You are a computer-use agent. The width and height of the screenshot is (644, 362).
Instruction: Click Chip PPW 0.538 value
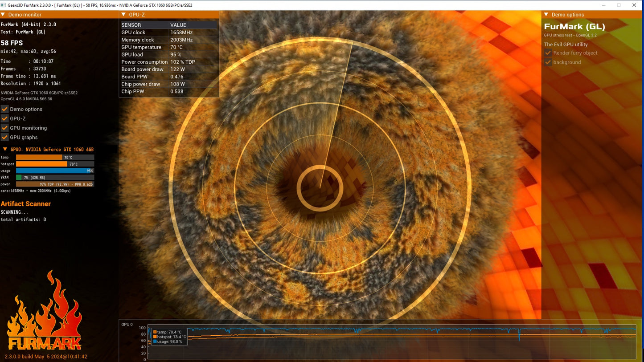click(177, 91)
